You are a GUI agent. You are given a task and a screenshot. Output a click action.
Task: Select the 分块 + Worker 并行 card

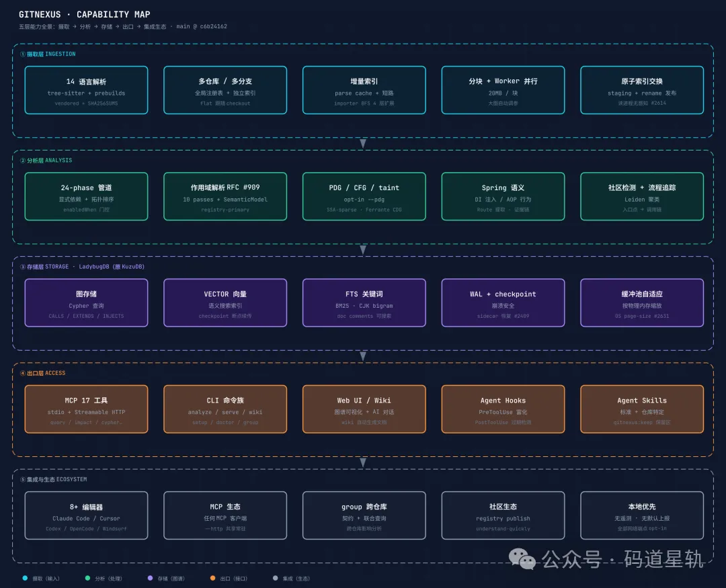503,90
